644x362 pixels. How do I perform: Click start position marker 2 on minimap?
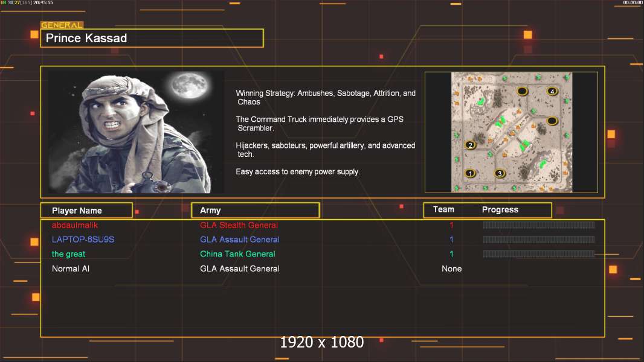[x=471, y=145]
